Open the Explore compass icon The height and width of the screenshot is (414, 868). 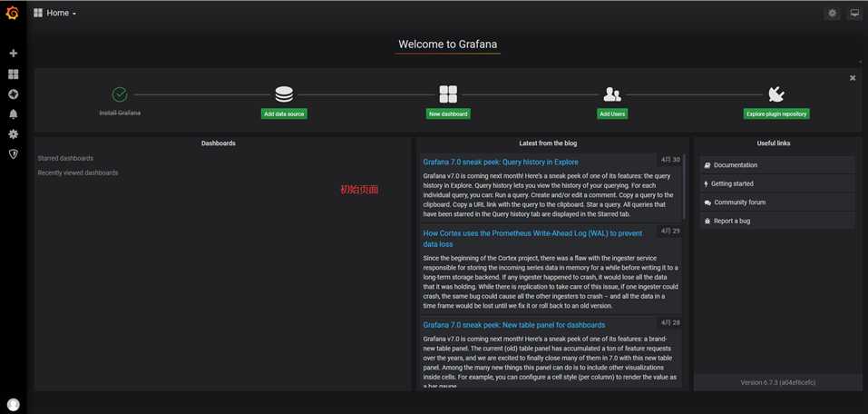(x=14, y=94)
